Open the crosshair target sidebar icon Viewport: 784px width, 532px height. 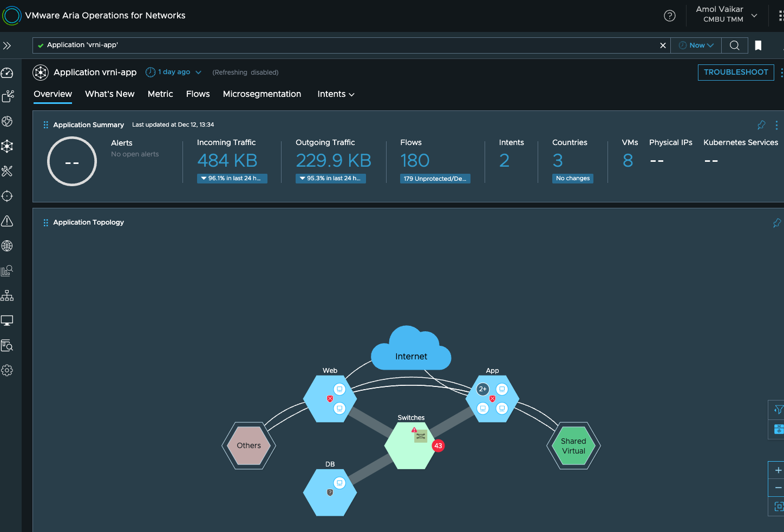7,196
